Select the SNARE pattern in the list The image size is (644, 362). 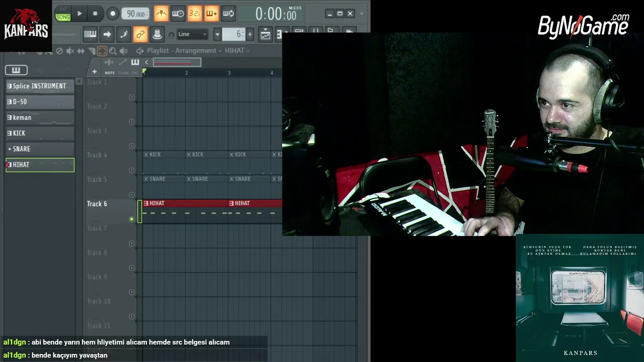[40, 149]
